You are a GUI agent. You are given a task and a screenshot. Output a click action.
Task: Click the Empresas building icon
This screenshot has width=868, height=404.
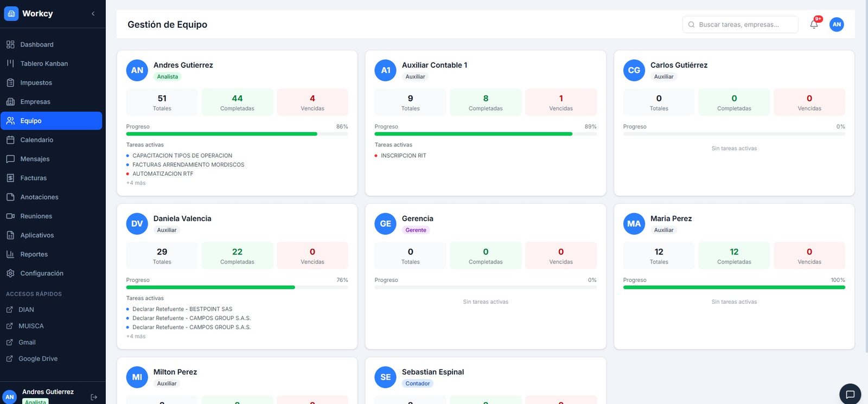10,101
